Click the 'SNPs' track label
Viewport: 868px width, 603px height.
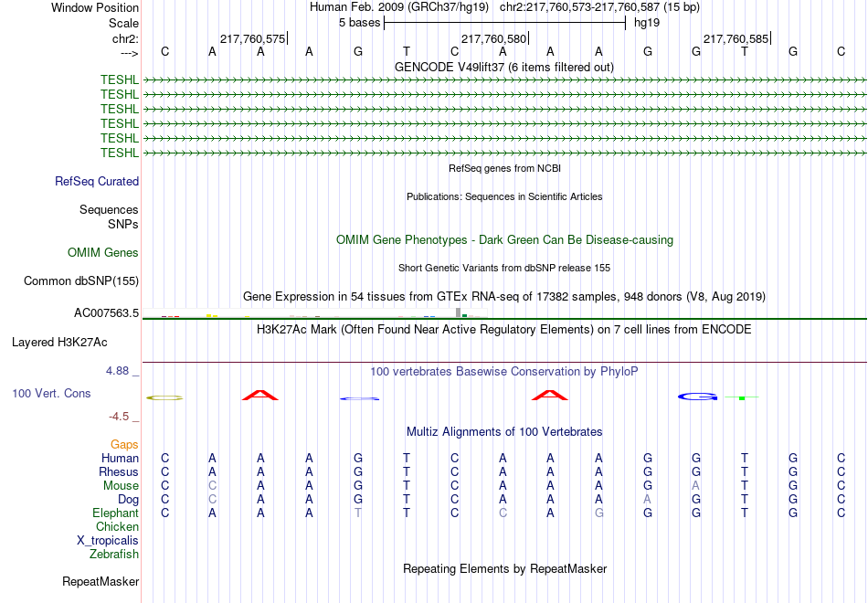[x=123, y=224]
